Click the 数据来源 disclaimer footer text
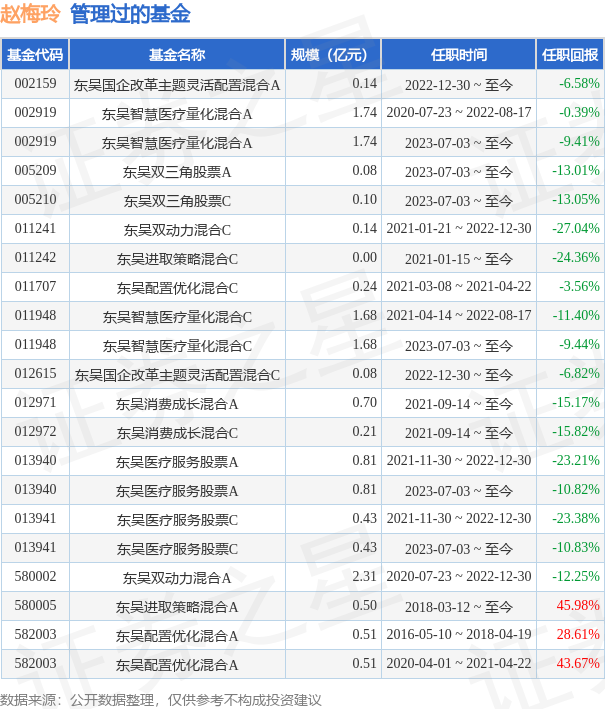The image size is (605, 709). (161, 700)
